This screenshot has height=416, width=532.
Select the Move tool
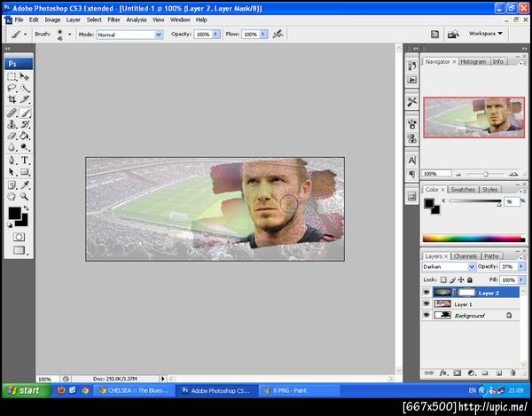[x=25, y=76]
